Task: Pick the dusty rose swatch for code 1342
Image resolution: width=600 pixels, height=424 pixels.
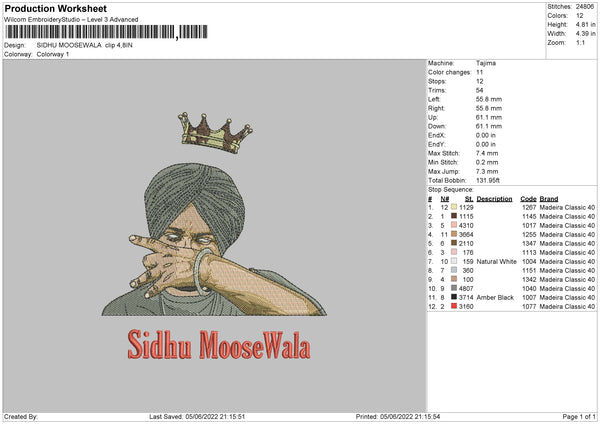Action: [x=454, y=279]
